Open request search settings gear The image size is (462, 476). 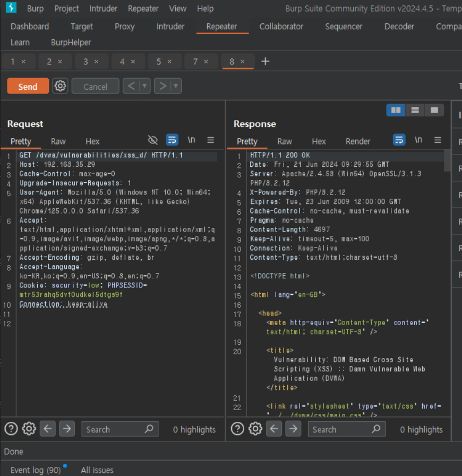(x=29, y=429)
